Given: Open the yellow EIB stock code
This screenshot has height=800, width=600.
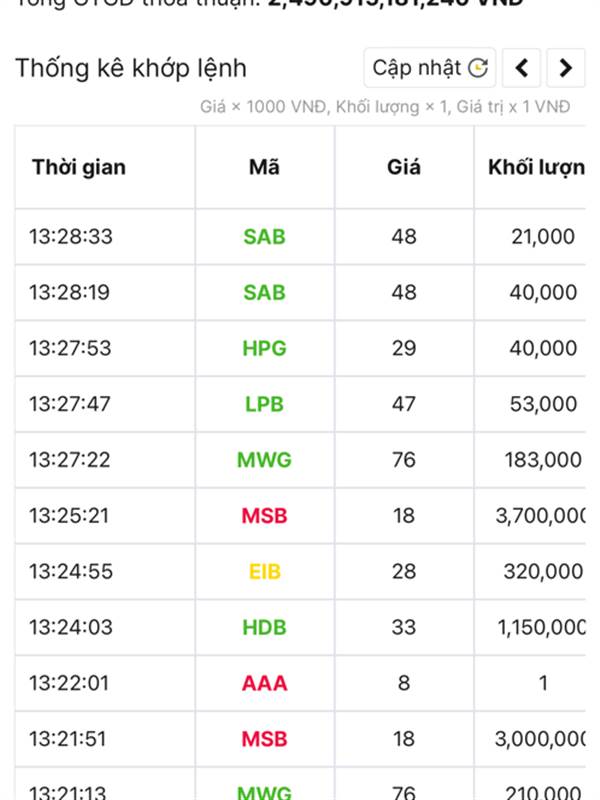Looking at the screenshot, I should tap(264, 571).
